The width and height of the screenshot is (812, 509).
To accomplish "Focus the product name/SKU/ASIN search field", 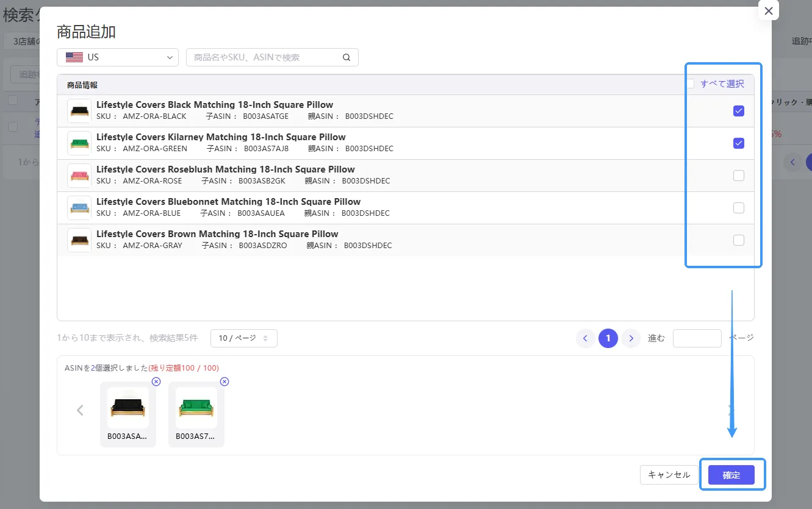I will click(272, 57).
